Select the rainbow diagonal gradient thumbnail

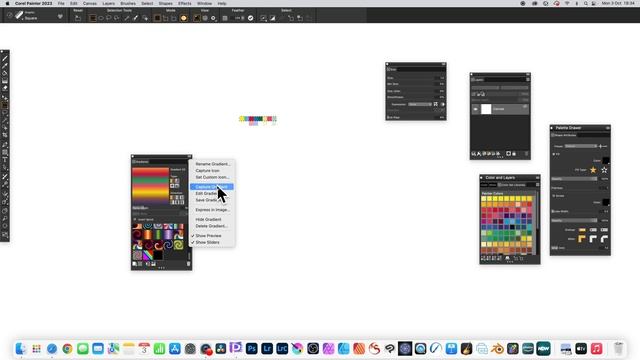tap(148, 255)
